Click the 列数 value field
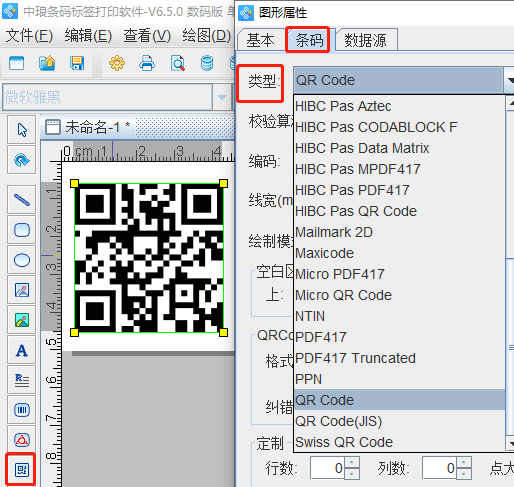The width and height of the screenshot is (514, 487). coord(439,468)
